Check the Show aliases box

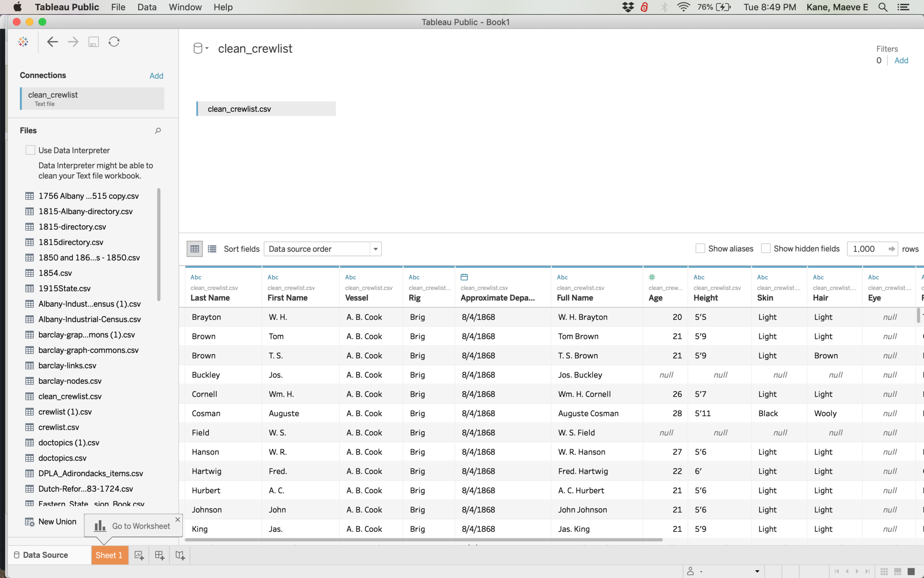point(700,249)
